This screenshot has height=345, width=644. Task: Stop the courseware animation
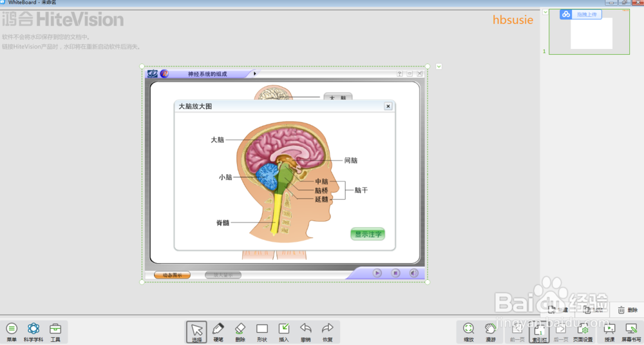tap(395, 273)
